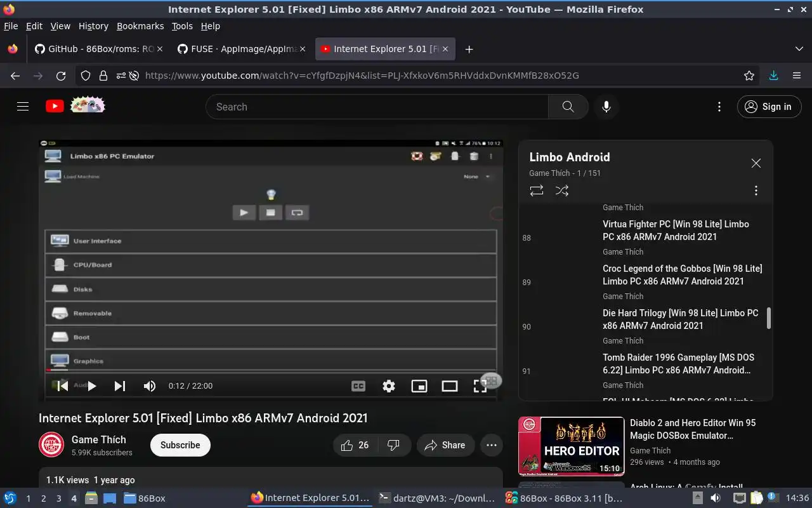Close the Limbo Android playlist panel
Screen dimensions: 812x508
click(x=756, y=163)
